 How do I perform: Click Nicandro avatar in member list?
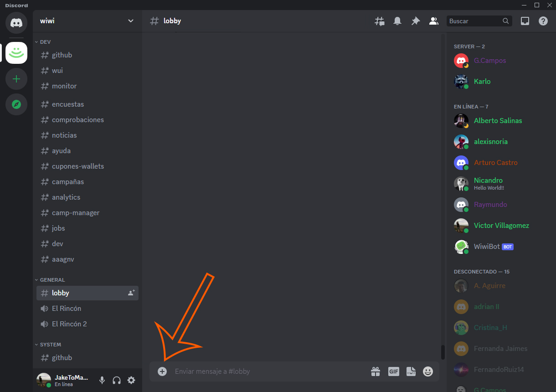461,184
